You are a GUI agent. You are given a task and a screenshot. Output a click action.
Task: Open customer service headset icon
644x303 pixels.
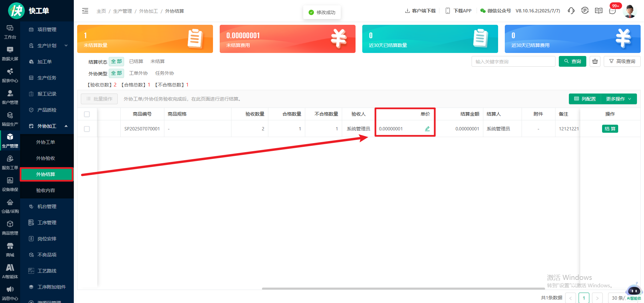571,11
